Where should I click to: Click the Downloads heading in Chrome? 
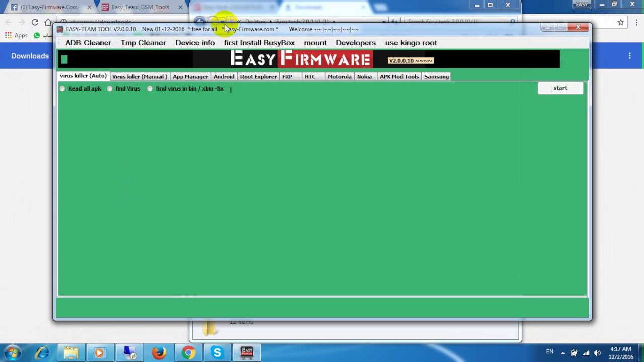tap(30, 56)
